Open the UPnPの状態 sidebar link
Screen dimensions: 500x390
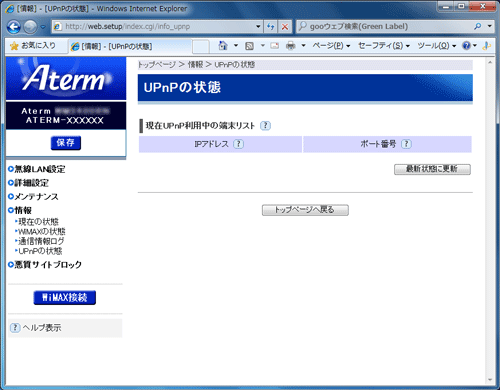point(39,251)
